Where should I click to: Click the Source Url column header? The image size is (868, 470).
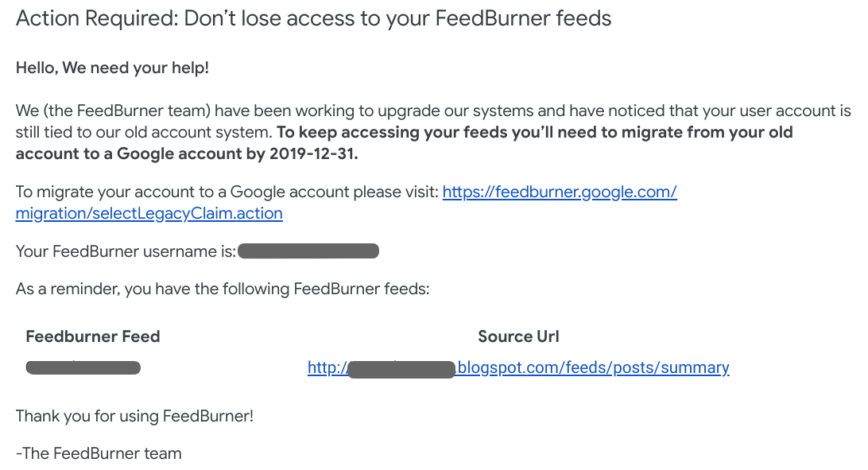coord(519,336)
